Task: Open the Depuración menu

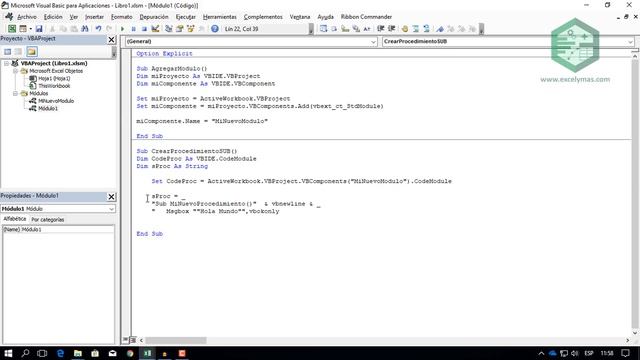Action: [x=154, y=17]
